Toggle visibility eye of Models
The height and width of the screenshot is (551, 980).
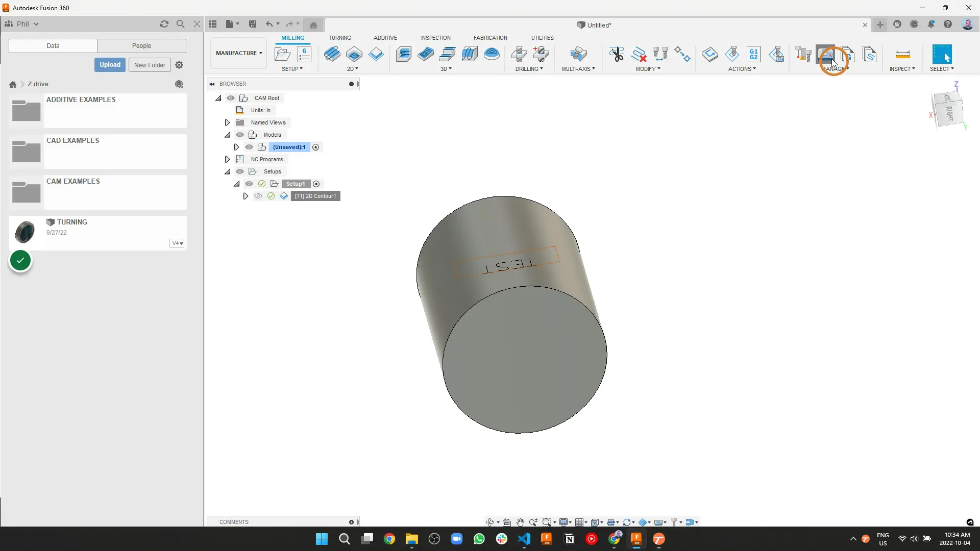click(x=240, y=135)
